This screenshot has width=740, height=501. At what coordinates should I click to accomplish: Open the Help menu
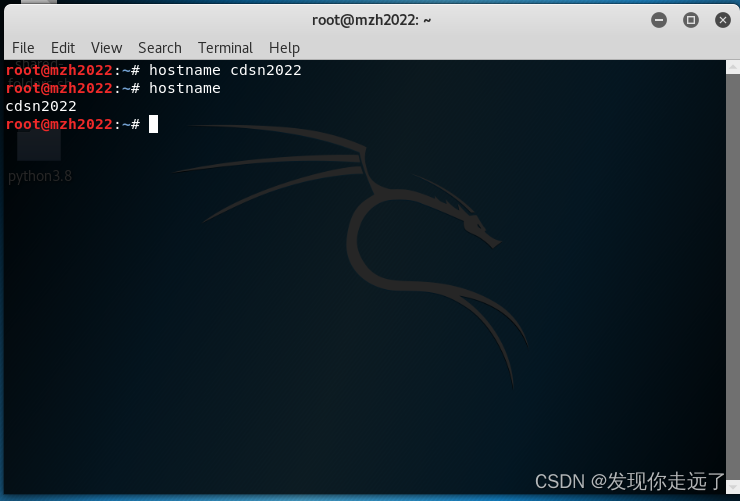[284, 48]
